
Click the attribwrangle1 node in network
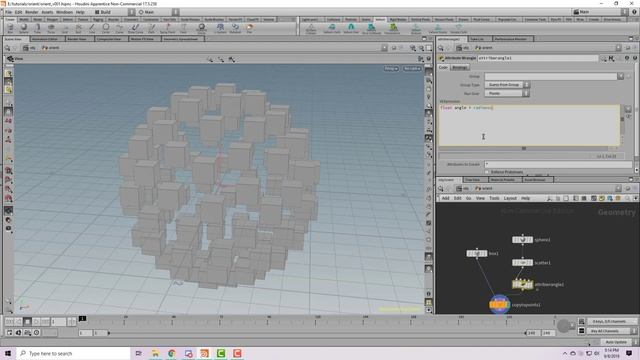(522, 284)
